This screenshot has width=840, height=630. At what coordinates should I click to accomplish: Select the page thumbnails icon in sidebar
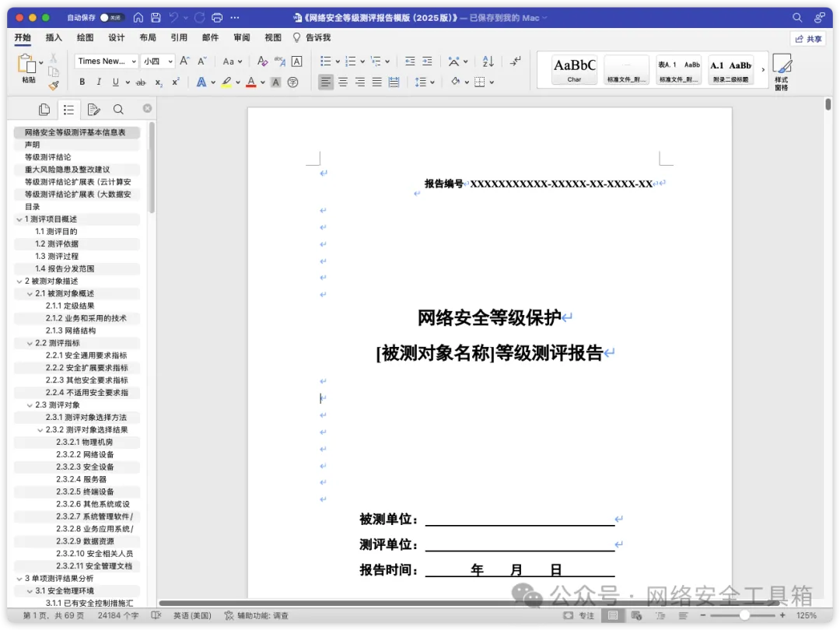[x=44, y=109]
